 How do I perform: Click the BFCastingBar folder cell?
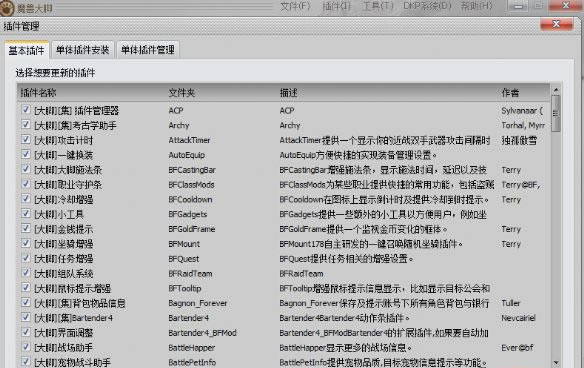pyautogui.click(x=192, y=170)
